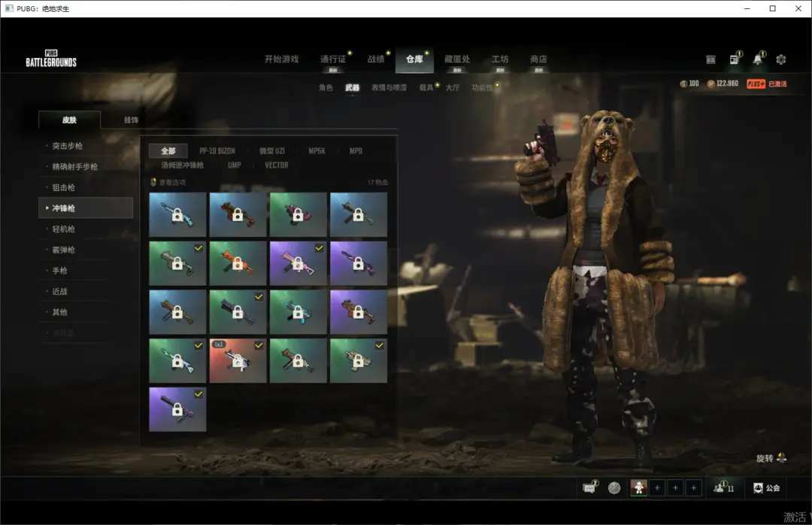Open the top-bar icon left of the news icon
Image resolution: width=812 pixels, height=525 pixels.
(710, 59)
